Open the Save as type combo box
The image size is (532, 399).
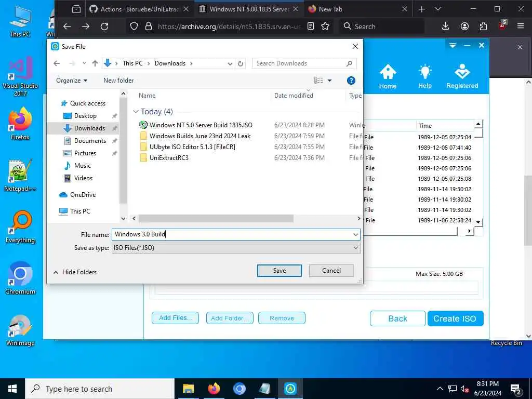point(236,248)
